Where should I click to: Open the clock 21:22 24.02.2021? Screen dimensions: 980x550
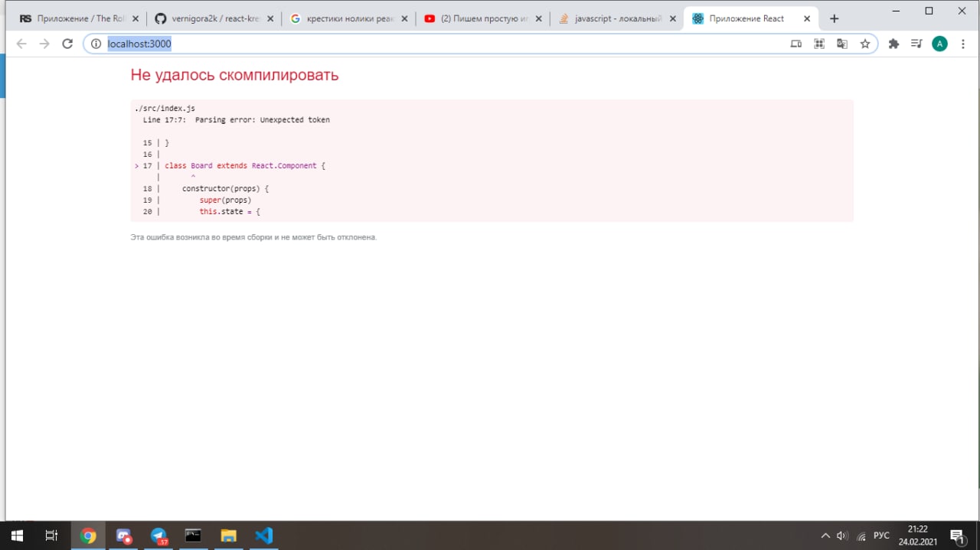[917, 535]
